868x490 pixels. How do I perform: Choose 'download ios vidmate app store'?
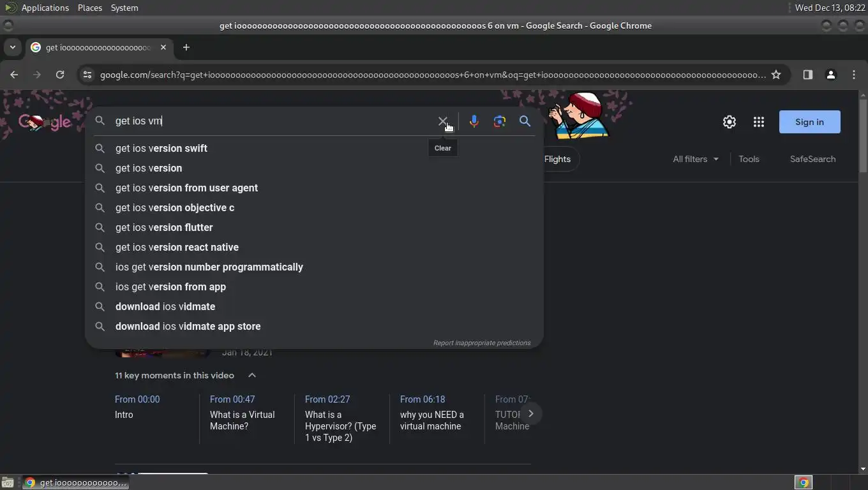pos(314,326)
